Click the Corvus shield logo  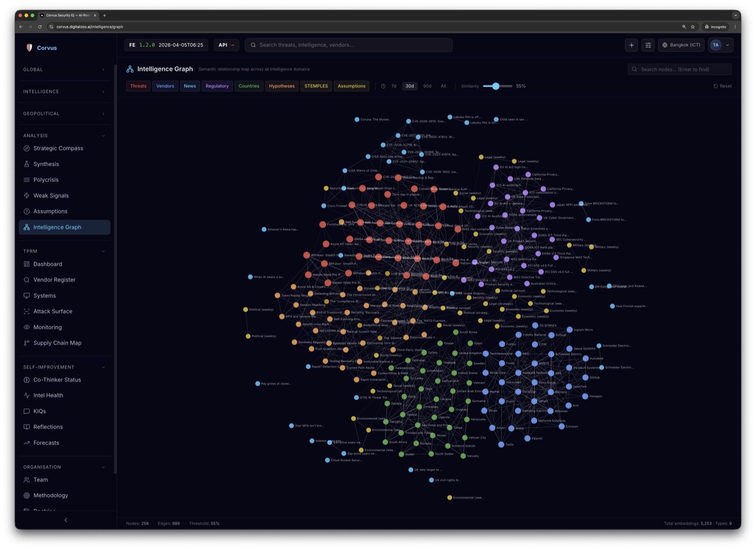(x=29, y=48)
